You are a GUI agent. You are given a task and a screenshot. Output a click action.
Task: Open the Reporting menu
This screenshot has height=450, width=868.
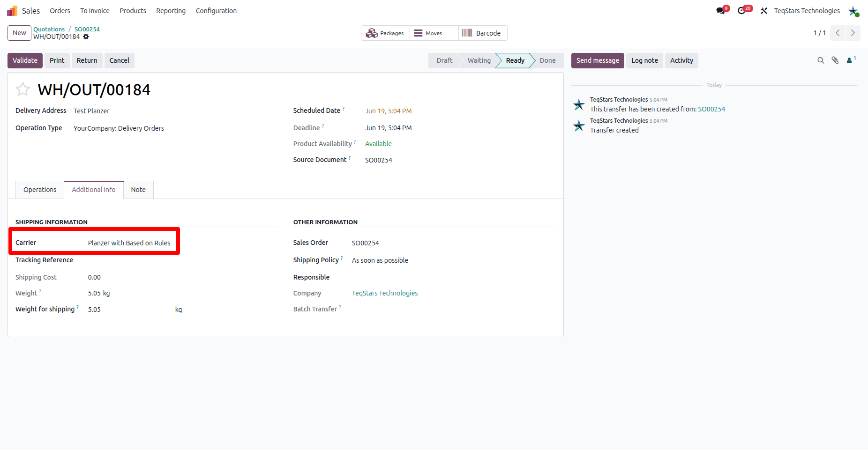pos(171,11)
